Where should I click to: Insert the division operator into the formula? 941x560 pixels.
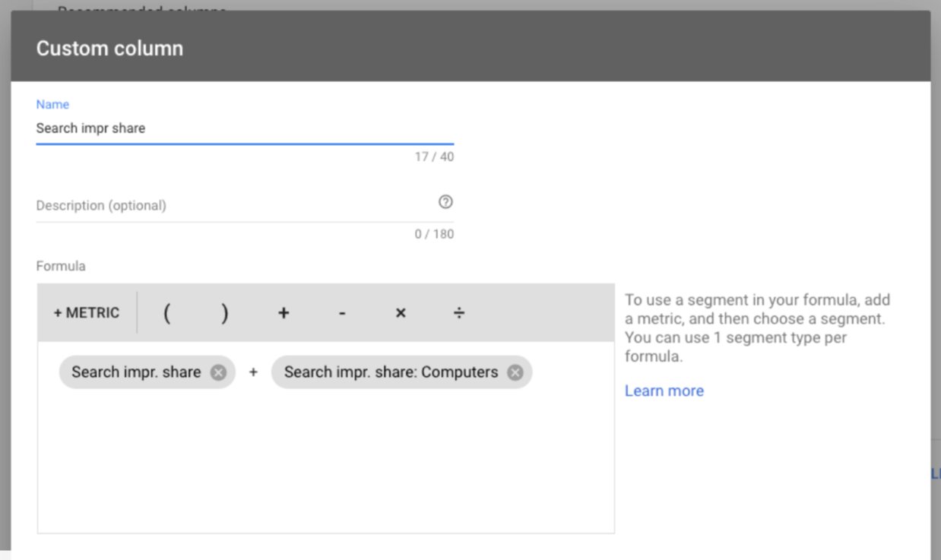point(459,312)
